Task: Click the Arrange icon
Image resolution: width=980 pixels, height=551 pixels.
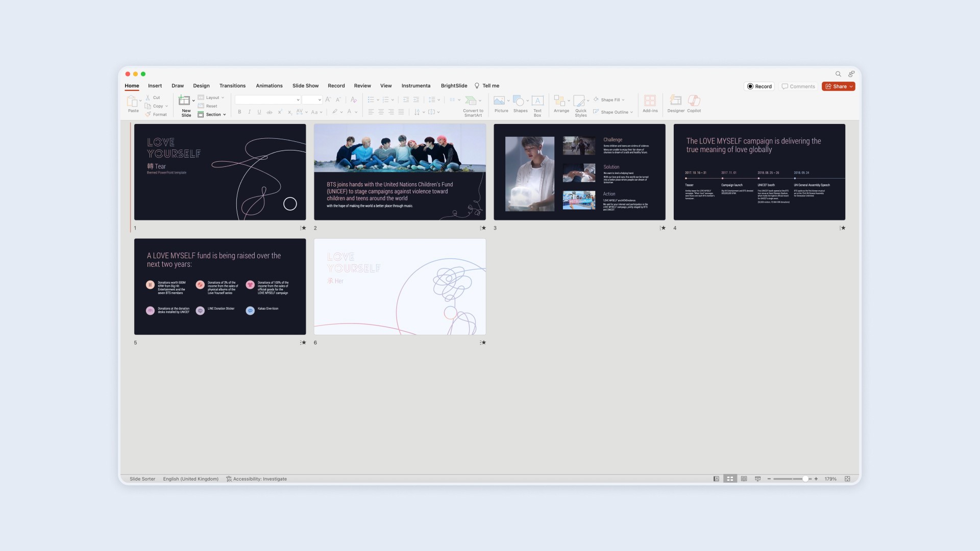Action: tap(560, 101)
